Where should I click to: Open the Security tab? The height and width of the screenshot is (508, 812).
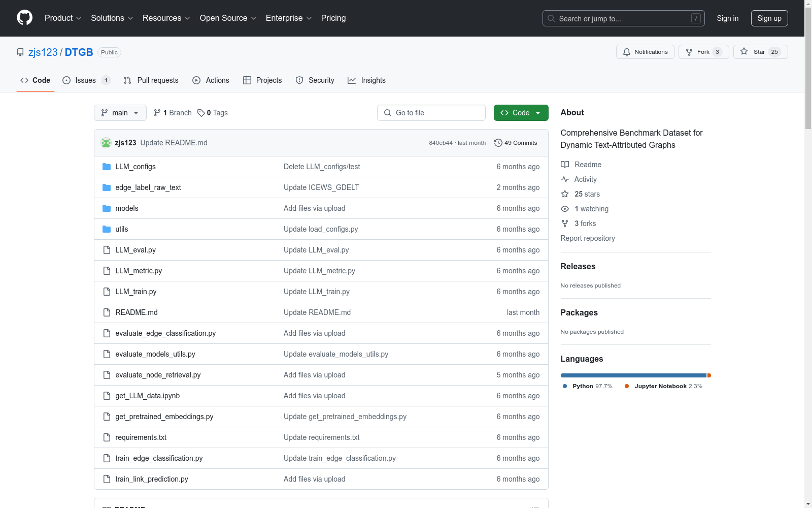(x=315, y=80)
